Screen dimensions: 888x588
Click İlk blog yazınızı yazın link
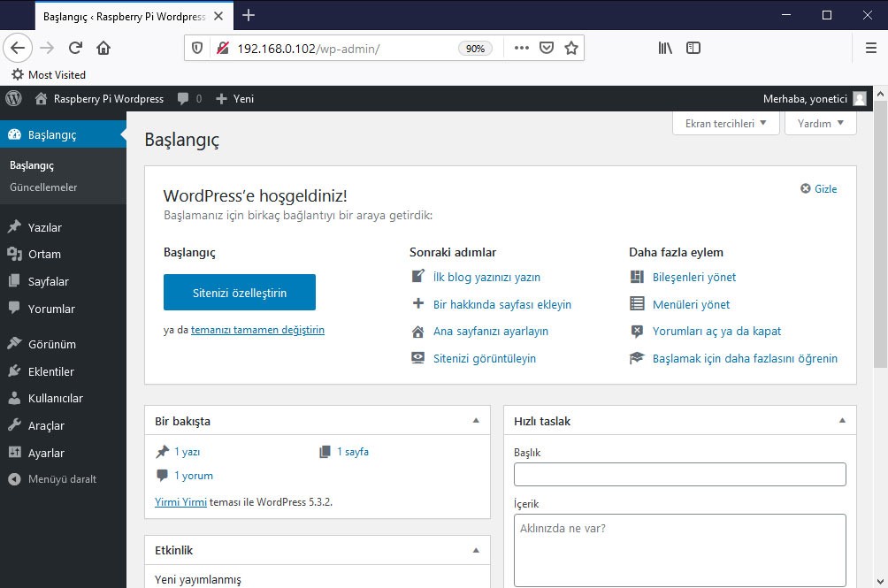[486, 278]
